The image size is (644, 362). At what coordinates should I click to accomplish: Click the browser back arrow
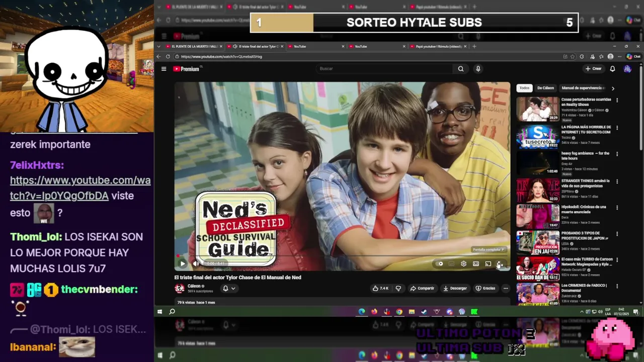[x=159, y=56]
